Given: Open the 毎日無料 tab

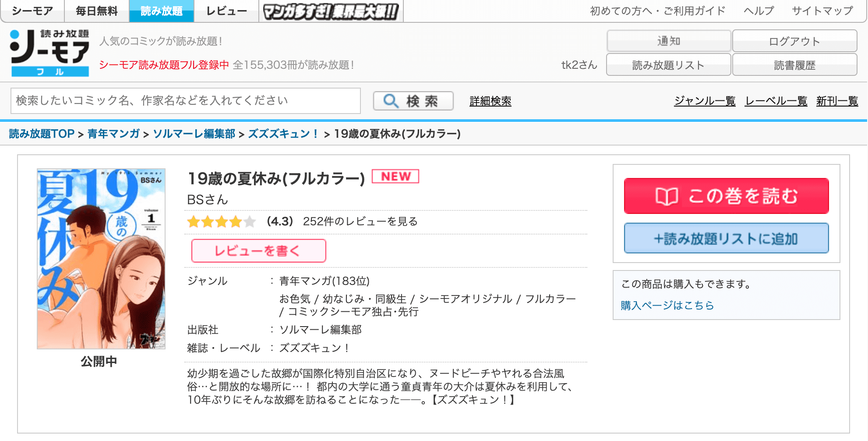Looking at the screenshot, I should point(97,11).
